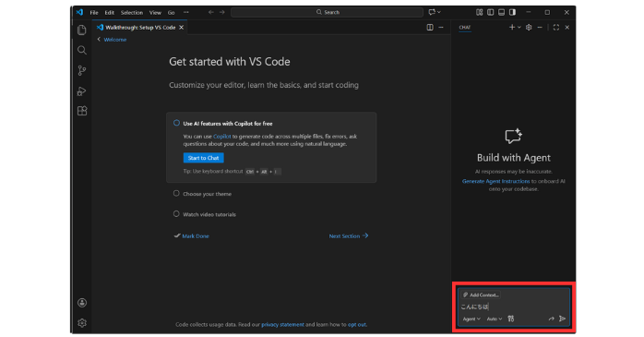This screenshot has height=337, width=644.
Task: Toggle the bottom panel layout icon
Action: 502,12
